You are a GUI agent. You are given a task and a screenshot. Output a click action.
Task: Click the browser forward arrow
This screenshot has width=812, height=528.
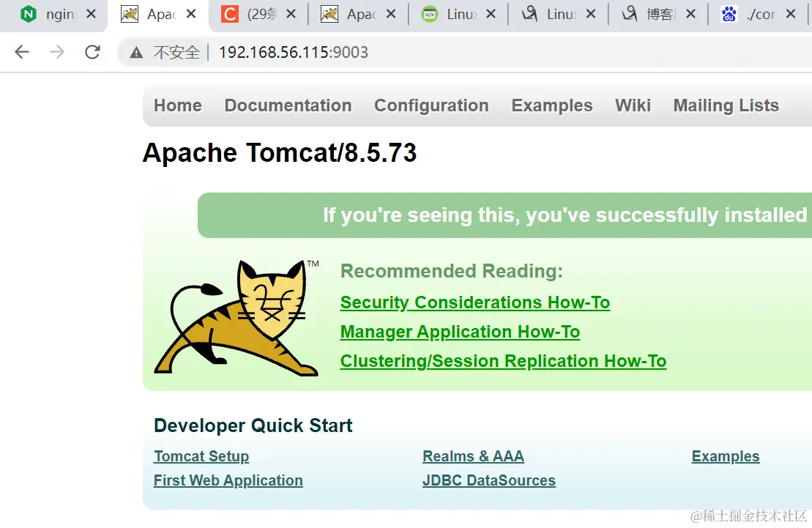[57, 52]
